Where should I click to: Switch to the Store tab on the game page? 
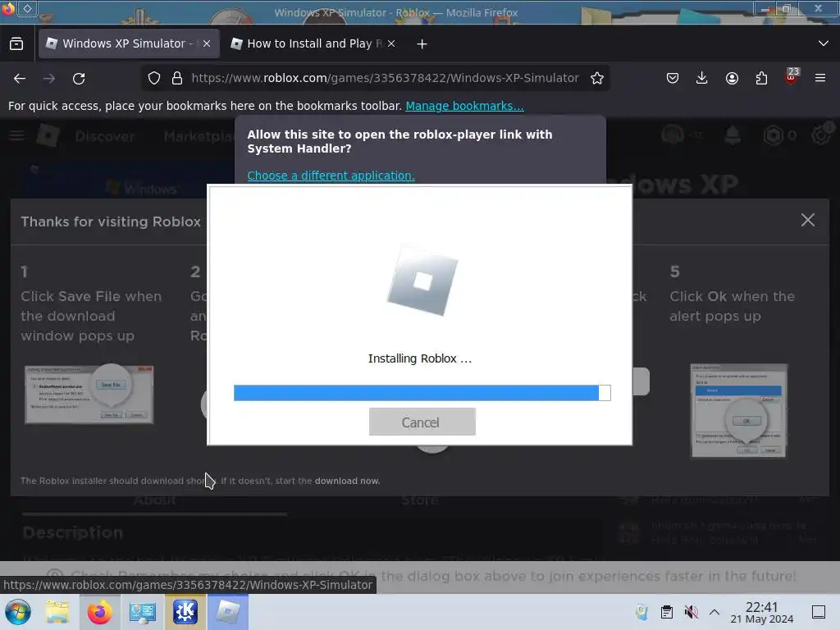[419, 500]
